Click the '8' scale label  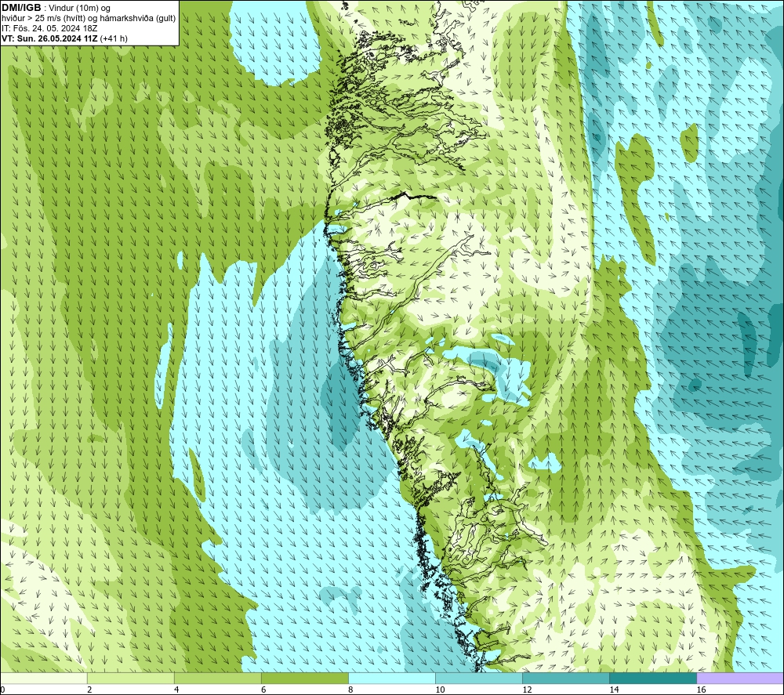click(350, 690)
